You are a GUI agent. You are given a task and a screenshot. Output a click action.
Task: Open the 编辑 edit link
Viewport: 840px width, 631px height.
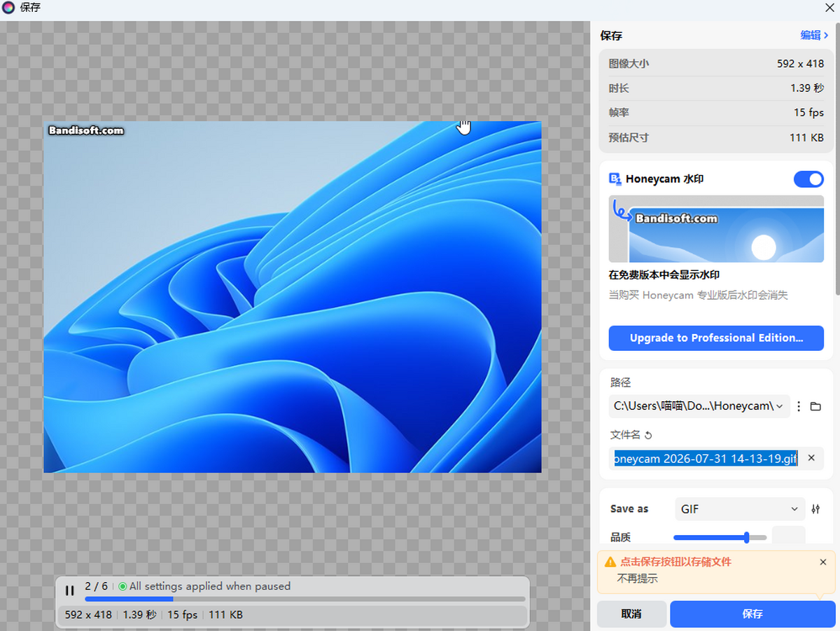(x=814, y=35)
